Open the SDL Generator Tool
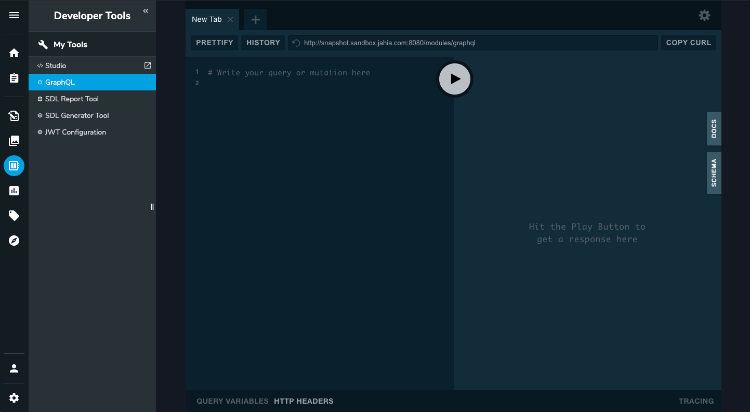This screenshot has height=412, width=750. coord(92,116)
